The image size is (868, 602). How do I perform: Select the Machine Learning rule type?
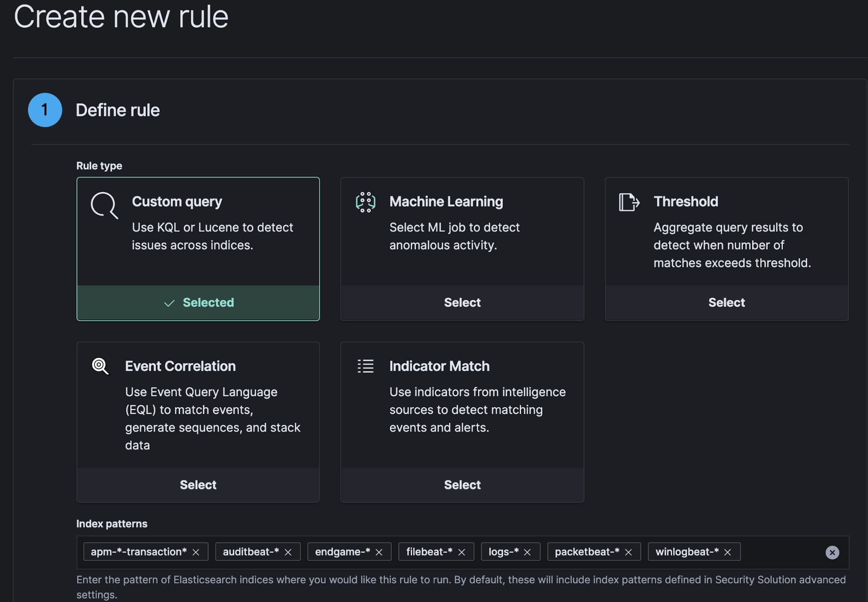click(x=462, y=302)
